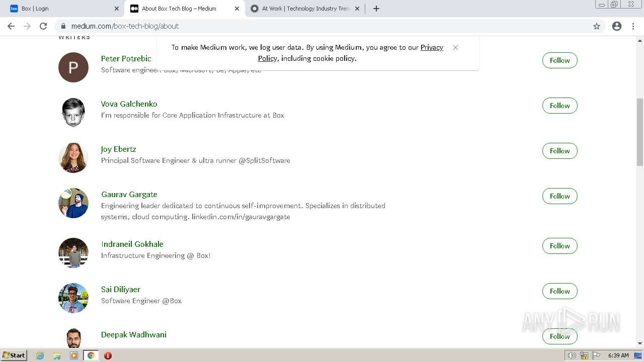View site information via the lock icon
The height and width of the screenshot is (362, 644).
pyautogui.click(x=63, y=26)
